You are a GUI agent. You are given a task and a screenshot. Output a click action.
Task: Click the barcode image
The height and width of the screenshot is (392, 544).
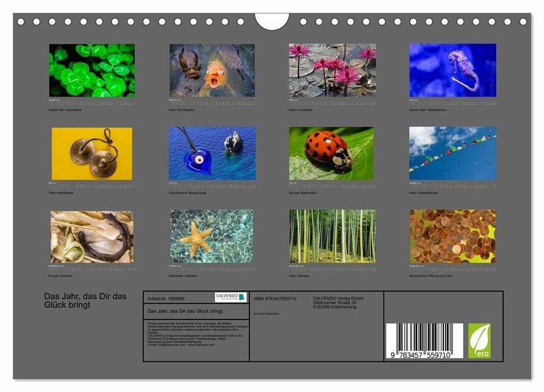[424, 341]
